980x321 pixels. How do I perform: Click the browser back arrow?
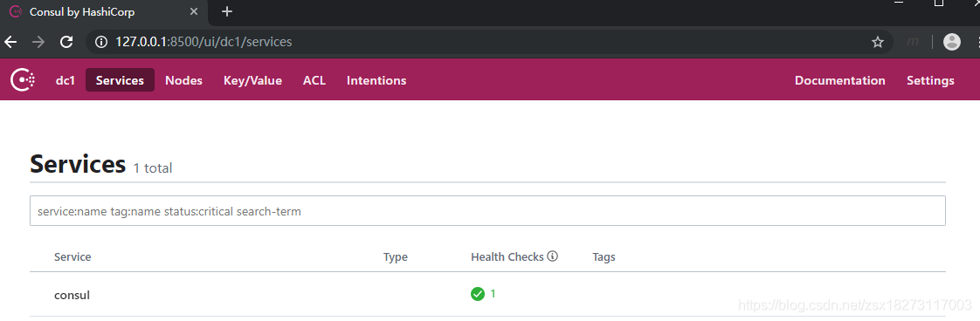(x=10, y=42)
